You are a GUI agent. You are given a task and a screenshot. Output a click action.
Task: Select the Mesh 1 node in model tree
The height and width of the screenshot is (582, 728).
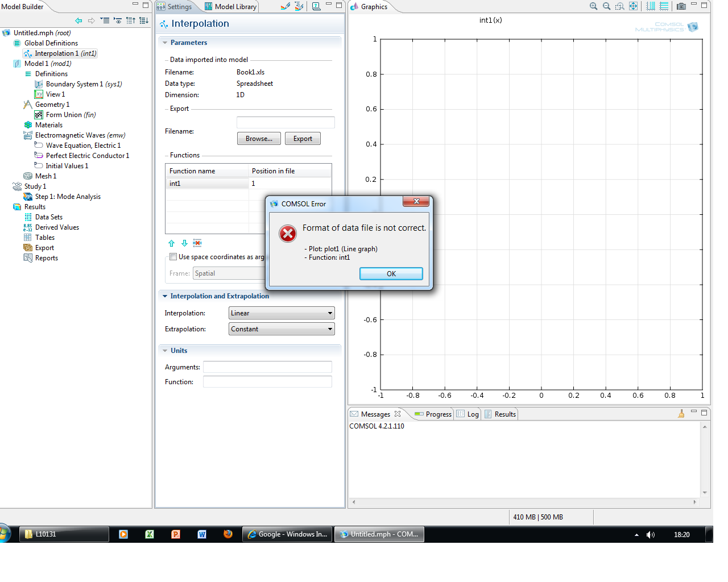(45, 176)
